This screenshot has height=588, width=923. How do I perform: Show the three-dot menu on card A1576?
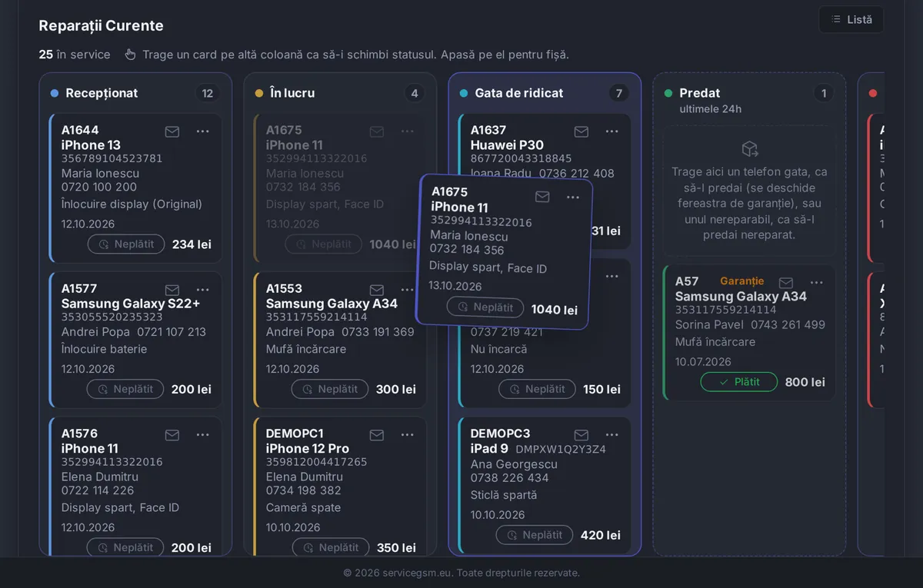tap(203, 435)
